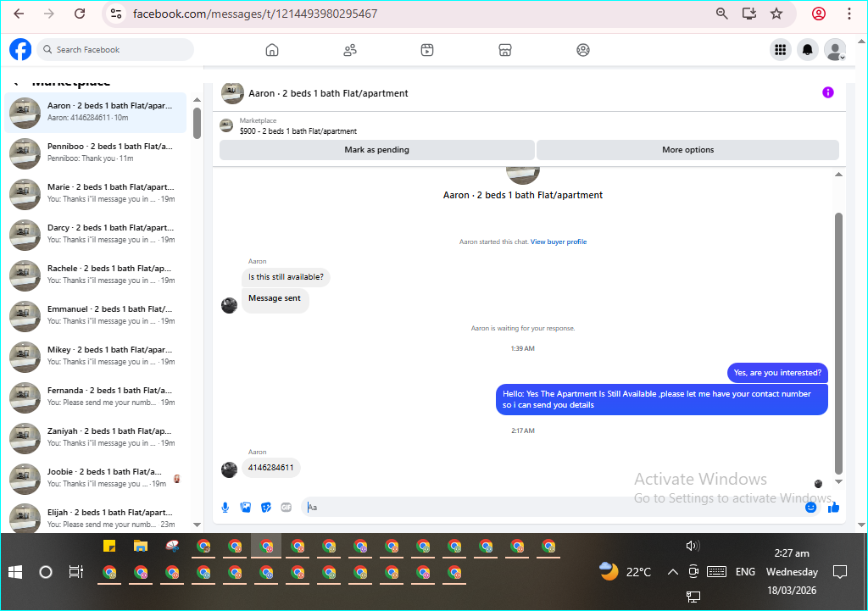Select Rachele chat in list
This screenshot has width=868, height=611.
point(96,275)
